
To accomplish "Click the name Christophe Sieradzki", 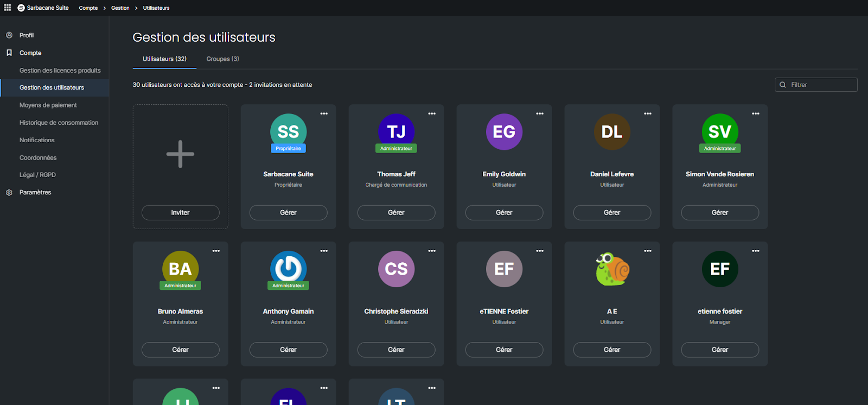I will tap(396, 312).
